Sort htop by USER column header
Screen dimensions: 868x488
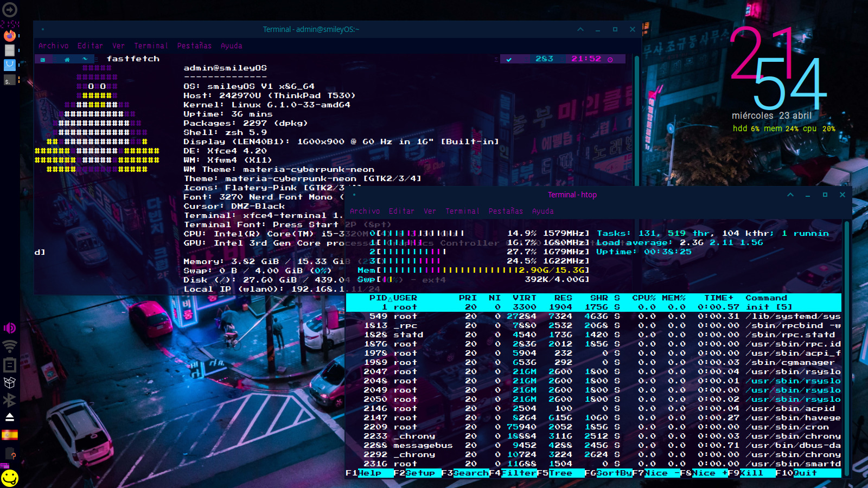[405, 298]
